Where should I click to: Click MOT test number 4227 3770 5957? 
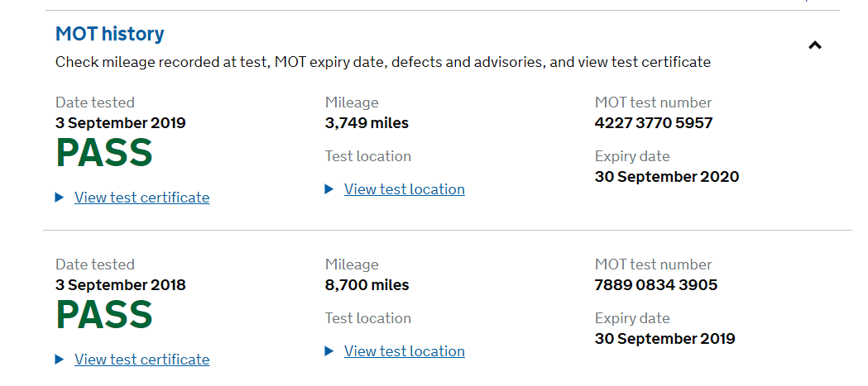(x=653, y=123)
